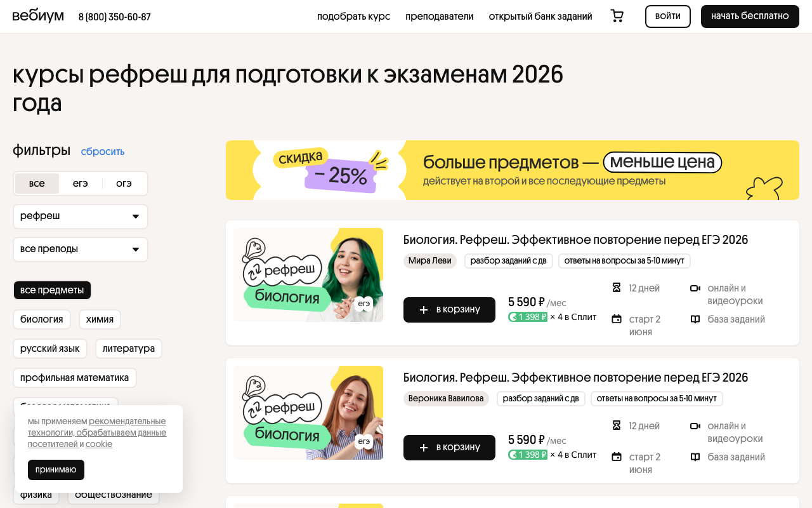Click the video camera icon for онлайн и видеоуроки

click(695, 288)
